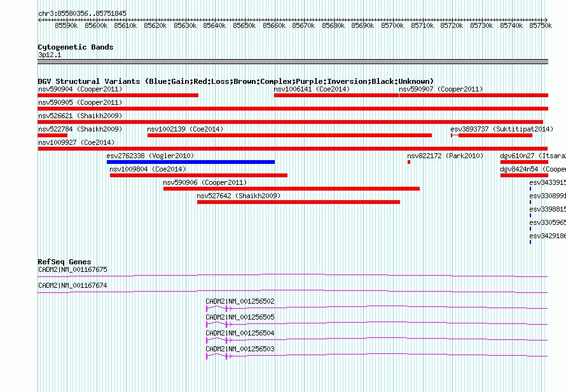Click the nsv590907 (Cooper2011) loss bar
Image resolution: width=566 pixels, height=392 pixels.
474,95
